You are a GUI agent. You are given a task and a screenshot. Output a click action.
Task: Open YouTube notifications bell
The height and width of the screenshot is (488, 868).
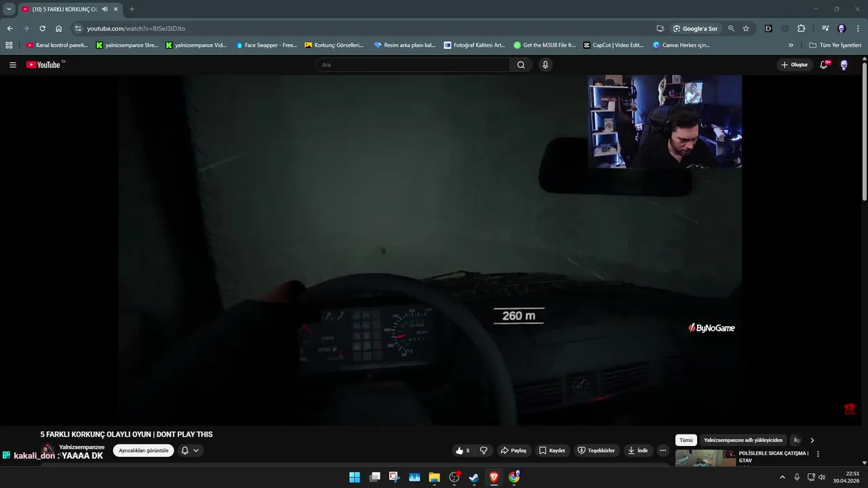(824, 65)
